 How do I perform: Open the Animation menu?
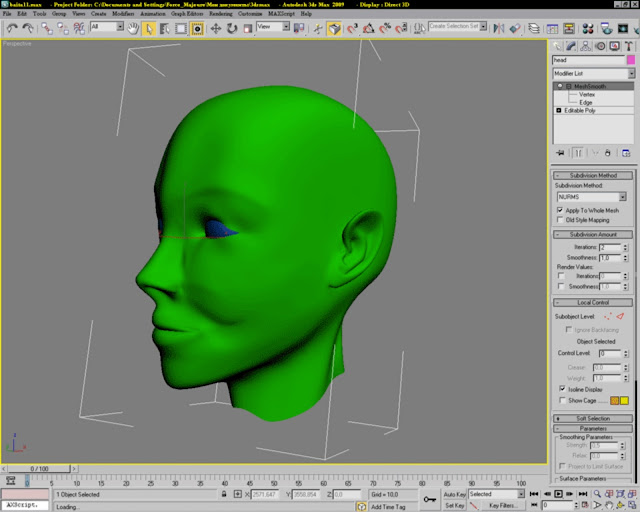[153, 14]
